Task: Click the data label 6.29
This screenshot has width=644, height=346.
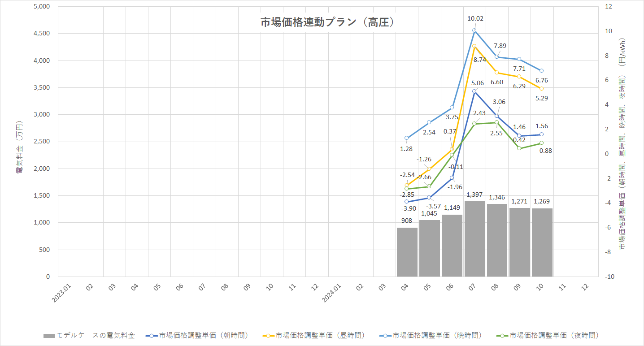Action: pyautogui.click(x=519, y=86)
